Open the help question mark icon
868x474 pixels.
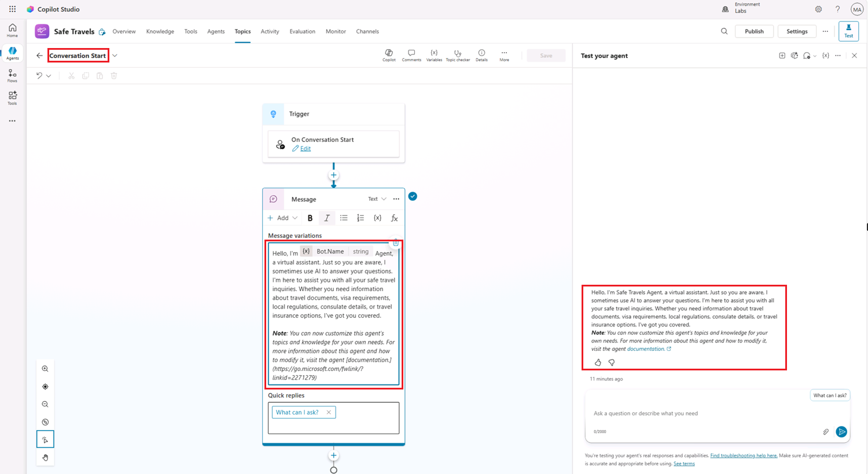[x=837, y=9]
